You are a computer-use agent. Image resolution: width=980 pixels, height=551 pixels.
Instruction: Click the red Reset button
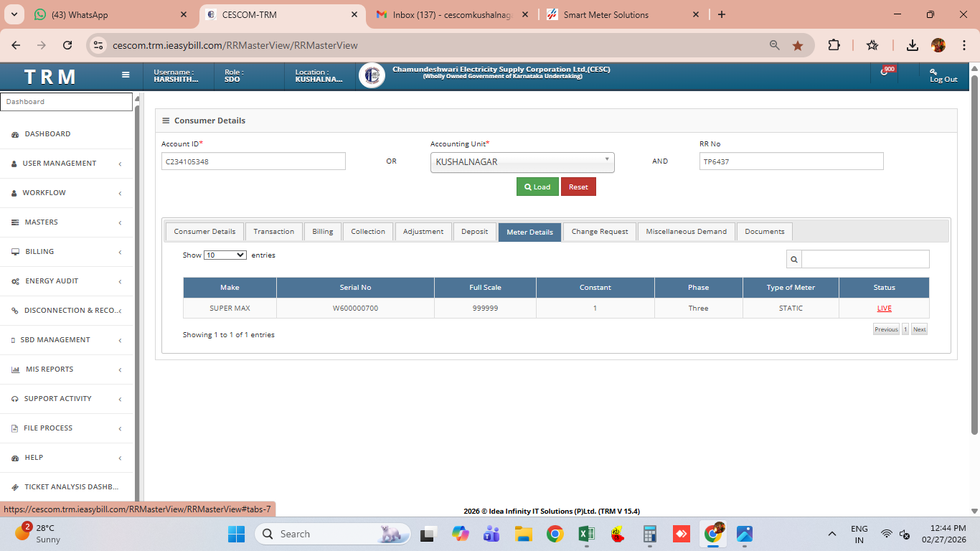[578, 187]
